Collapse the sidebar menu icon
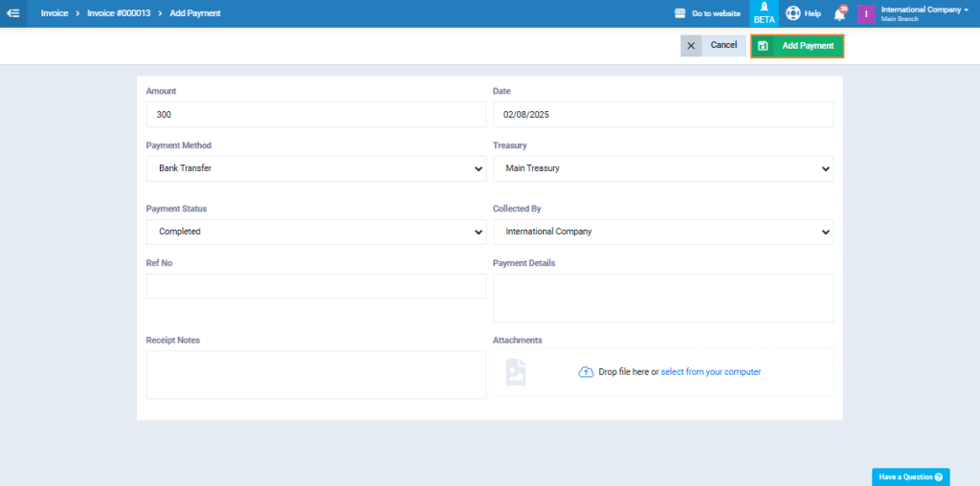This screenshot has width=980, height=486. click(13, 13)
